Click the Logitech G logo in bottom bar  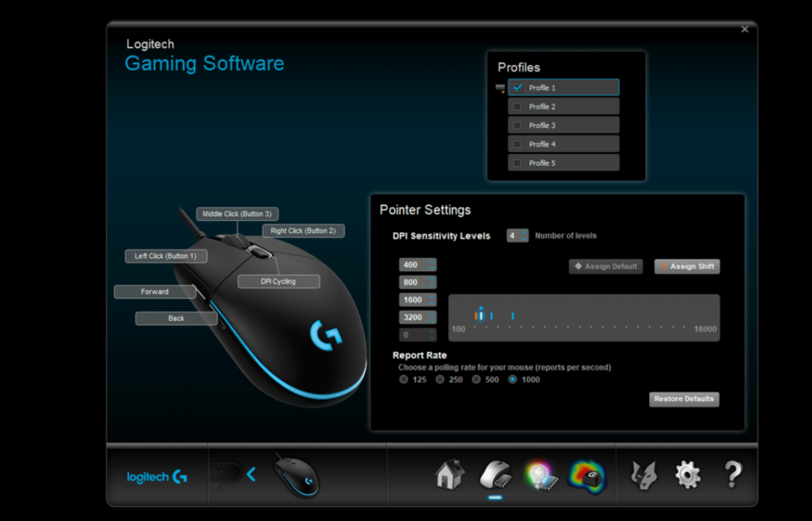[157, 477]
